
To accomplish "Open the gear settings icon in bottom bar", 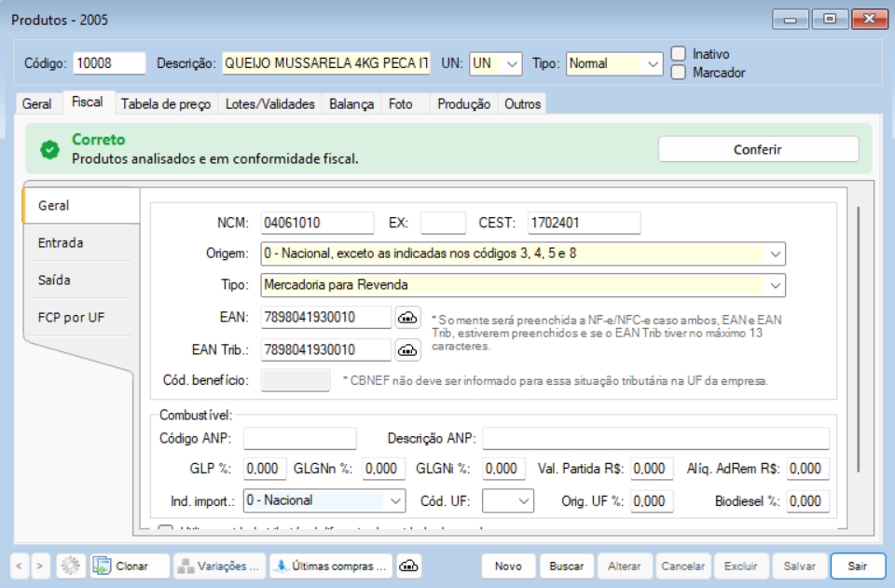I will (71, 566).
